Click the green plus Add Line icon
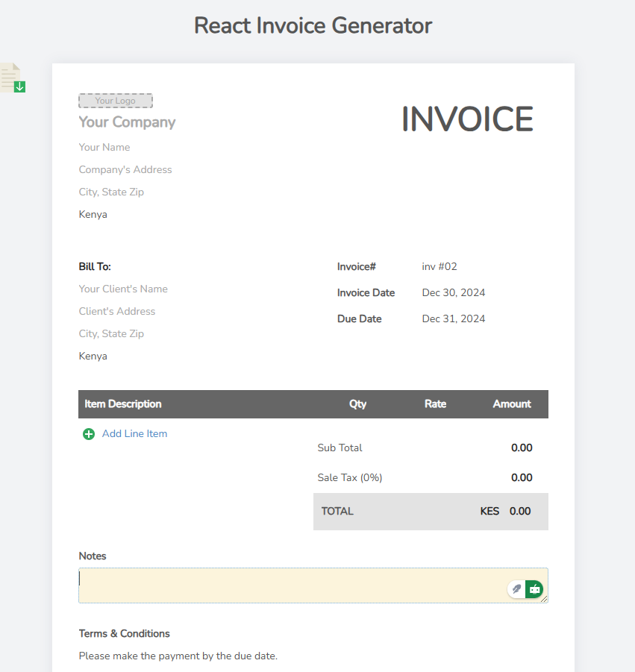 click(89, 434)
